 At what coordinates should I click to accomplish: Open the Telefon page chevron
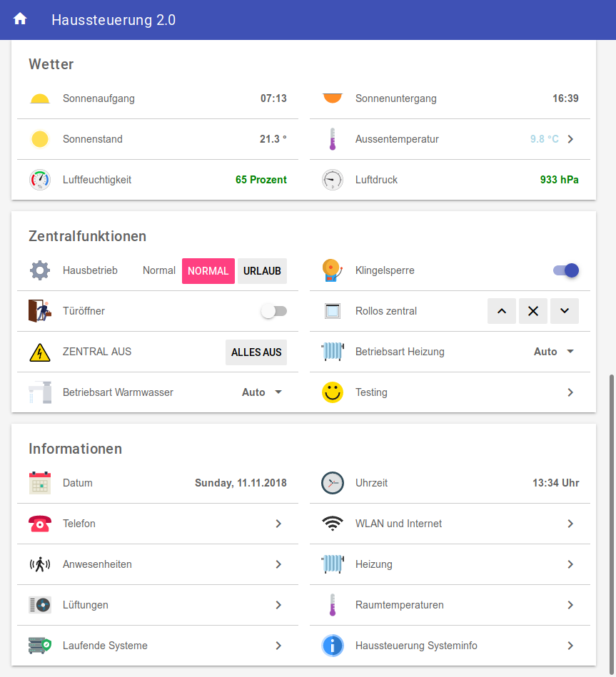point(278,524)
